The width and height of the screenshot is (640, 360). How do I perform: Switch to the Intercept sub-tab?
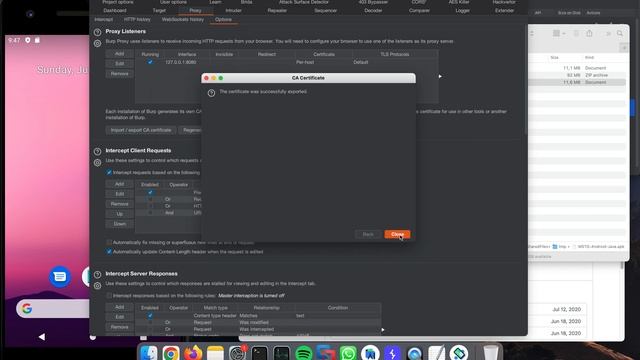(104, 20)
